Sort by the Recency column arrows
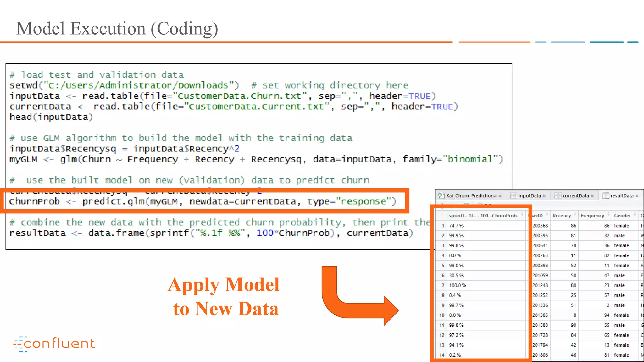 (575, 214)
